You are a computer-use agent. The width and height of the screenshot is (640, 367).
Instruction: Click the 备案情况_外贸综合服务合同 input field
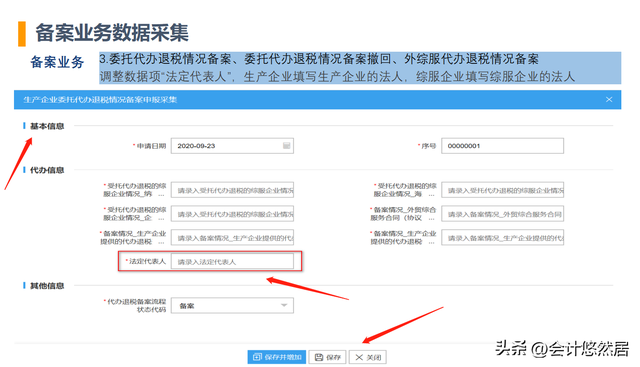502,214
